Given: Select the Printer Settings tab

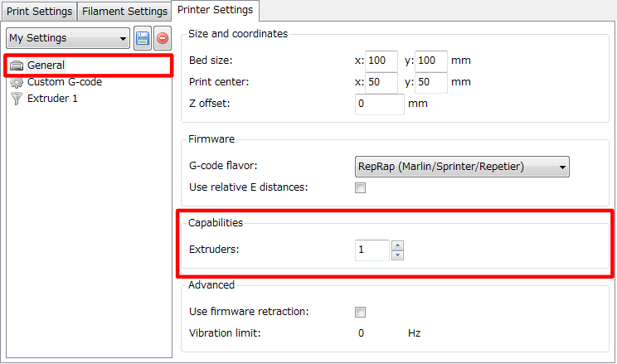Looking at the screenshot, I should pyautogui.click(x=216, y=11).
